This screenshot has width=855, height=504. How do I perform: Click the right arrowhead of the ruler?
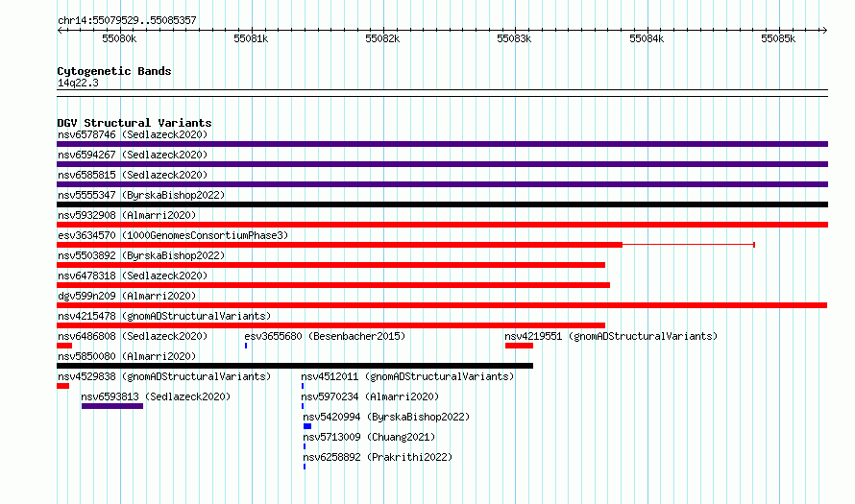(x=825, y=30)
